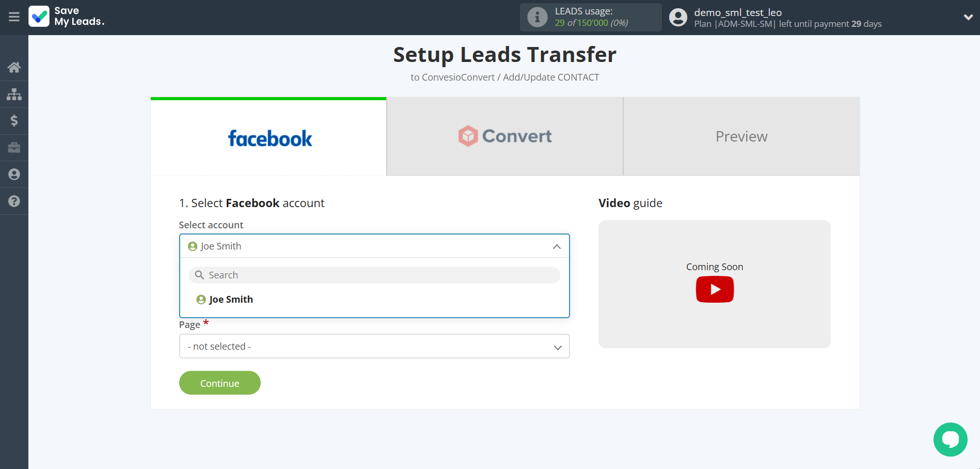Open the Page not selected dropdown
This screenshot has height=469, width=980.
[374, 346]
